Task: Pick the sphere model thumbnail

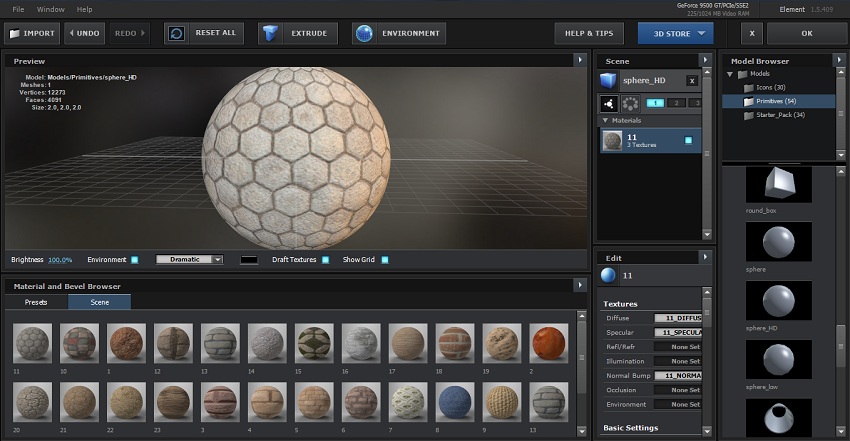Action: click(779, 242)
